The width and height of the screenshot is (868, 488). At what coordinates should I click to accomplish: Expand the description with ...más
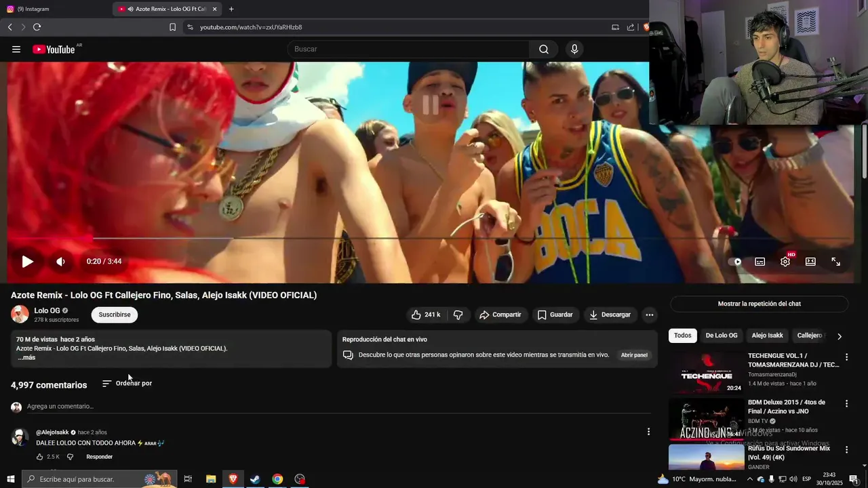click(x=26, y=357)
